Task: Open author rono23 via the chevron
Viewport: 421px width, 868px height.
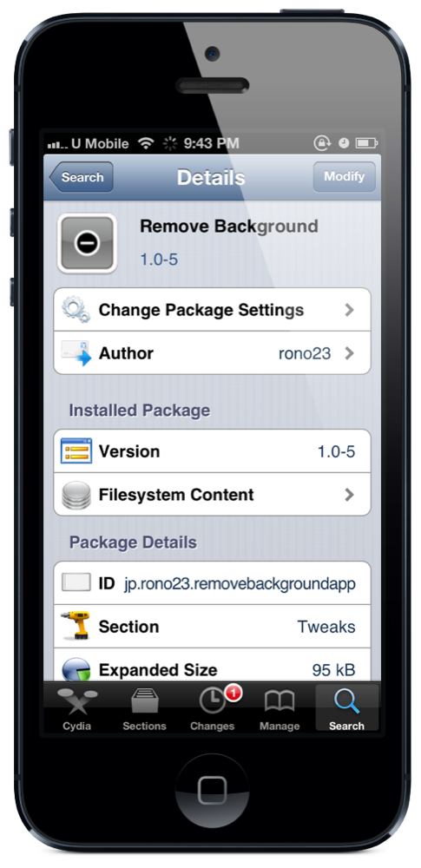Action: (349, 353)
